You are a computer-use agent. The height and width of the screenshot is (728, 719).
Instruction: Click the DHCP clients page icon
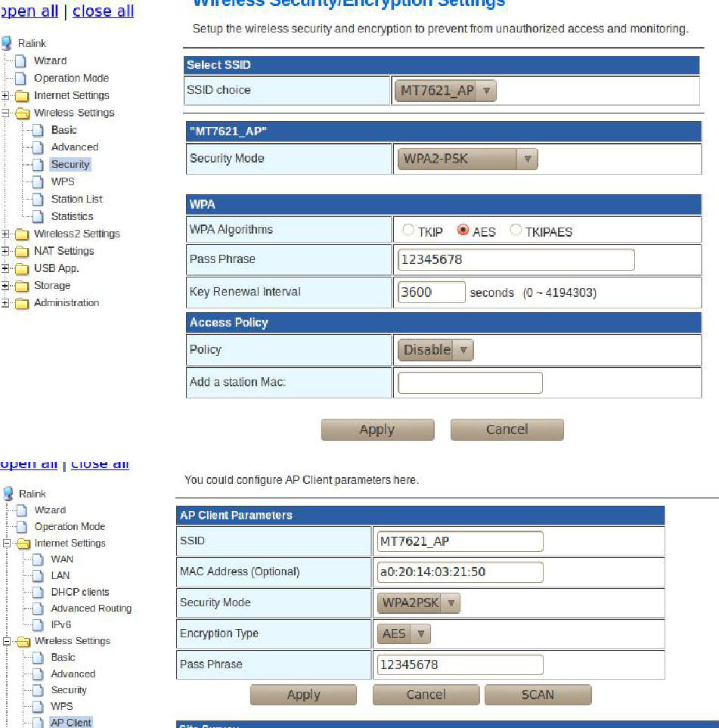click(39, 593)
